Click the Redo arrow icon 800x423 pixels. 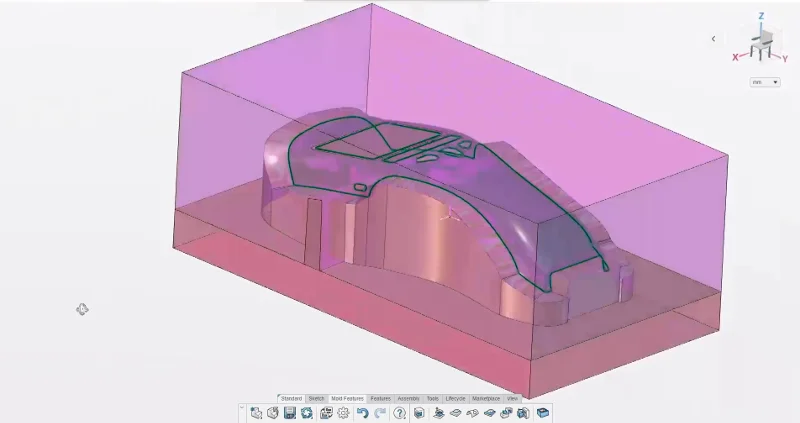[x=380, y=412]
